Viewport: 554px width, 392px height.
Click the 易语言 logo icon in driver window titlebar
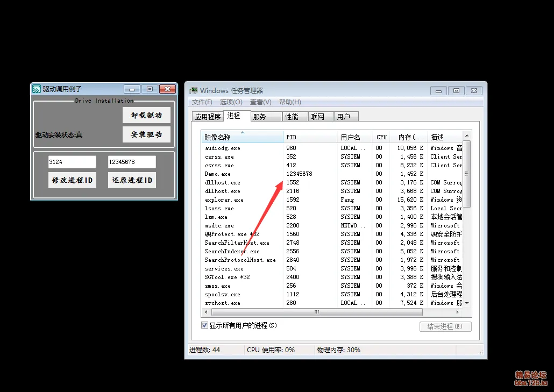pyautogui.click(x=37, y=89)
